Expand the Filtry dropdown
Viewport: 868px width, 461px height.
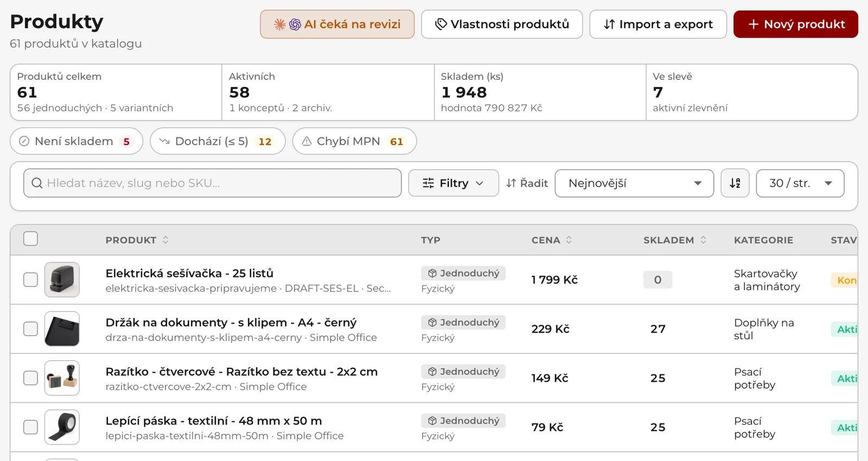[x=454, y=183]
